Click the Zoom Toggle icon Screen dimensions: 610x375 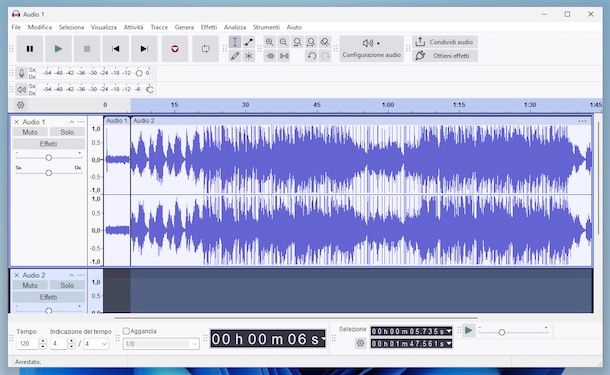(325, 42)
